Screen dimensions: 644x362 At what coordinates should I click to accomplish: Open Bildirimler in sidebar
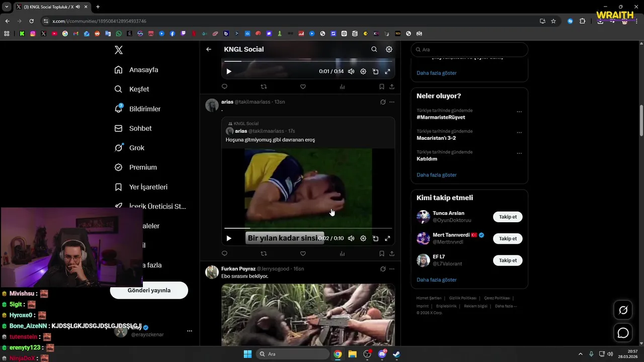coord(137,109)
